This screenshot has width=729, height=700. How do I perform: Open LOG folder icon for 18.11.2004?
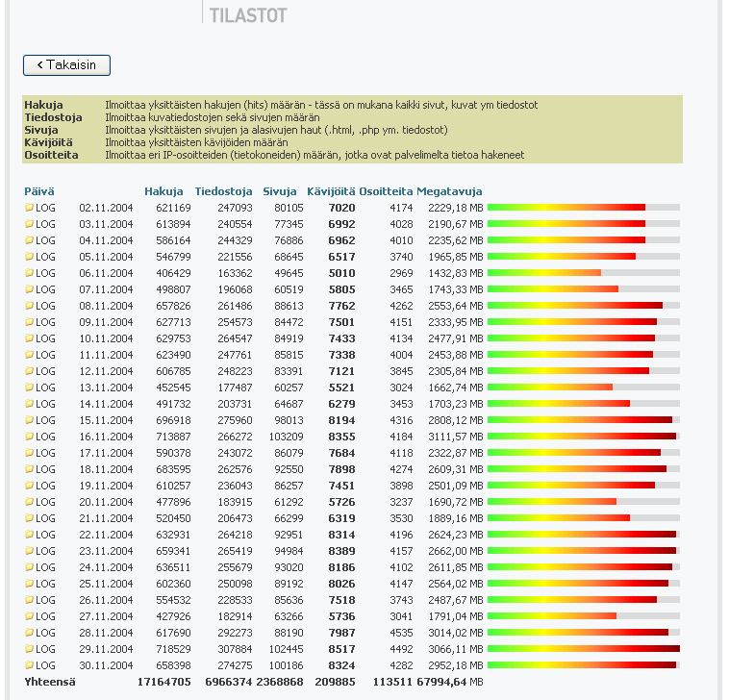29,469
